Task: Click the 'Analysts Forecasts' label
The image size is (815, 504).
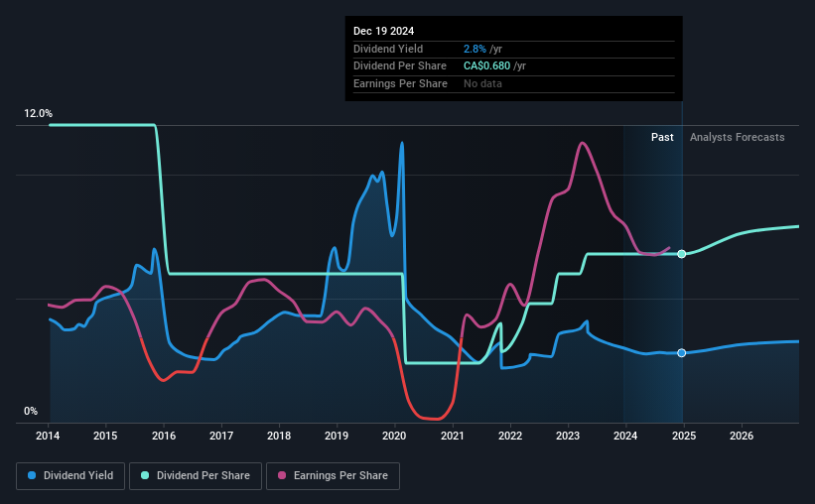Action: pos(737,137)
